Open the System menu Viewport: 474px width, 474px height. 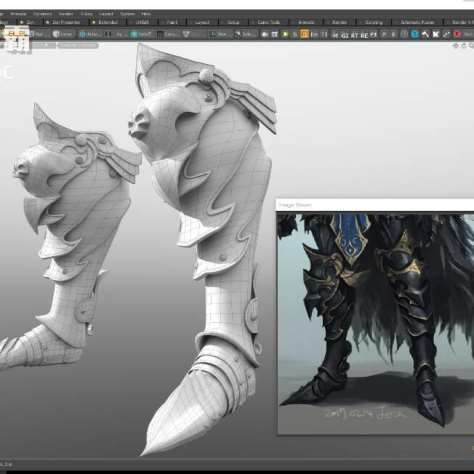point(127,14)
